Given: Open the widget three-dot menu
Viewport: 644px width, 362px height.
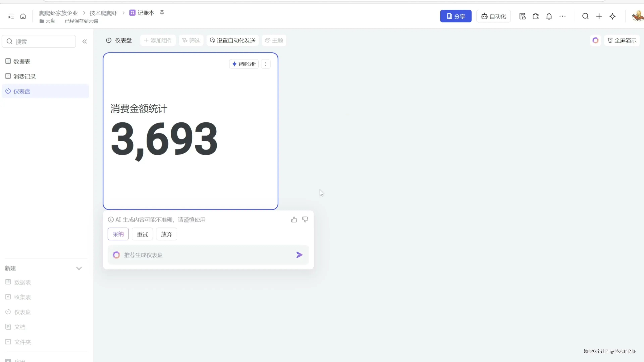Looking at the screenshot, I should click(265, 64).
